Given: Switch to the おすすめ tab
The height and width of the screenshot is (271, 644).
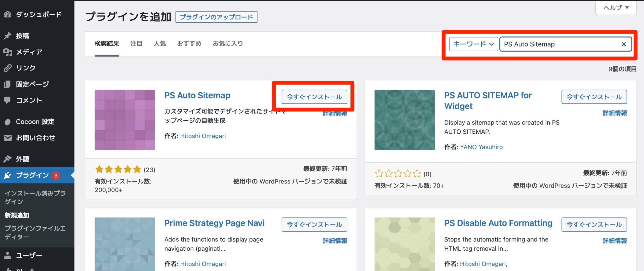Looking at the screenshot, I should [x=189, y=44].
